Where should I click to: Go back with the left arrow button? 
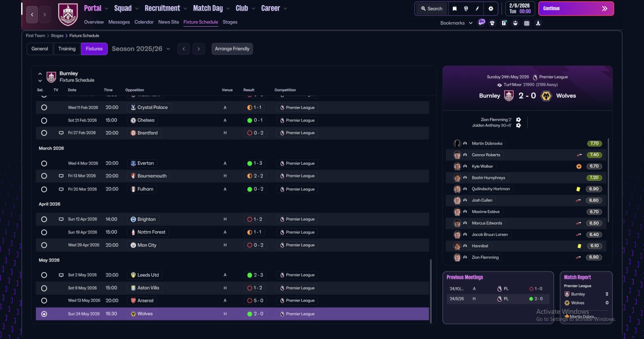coord(32,15)
